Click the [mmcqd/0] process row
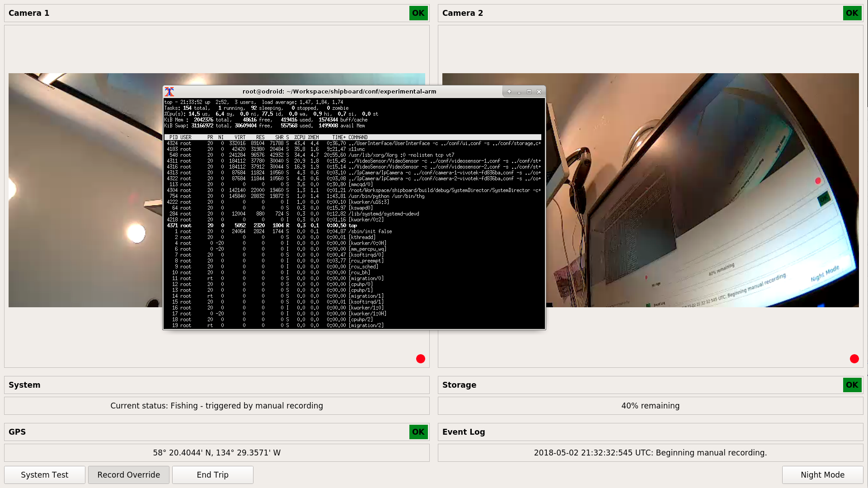 353,184
